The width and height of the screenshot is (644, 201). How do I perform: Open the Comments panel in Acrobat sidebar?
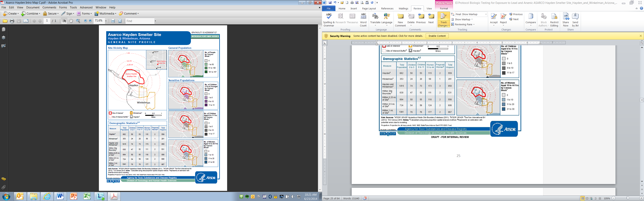pos(4,179)
